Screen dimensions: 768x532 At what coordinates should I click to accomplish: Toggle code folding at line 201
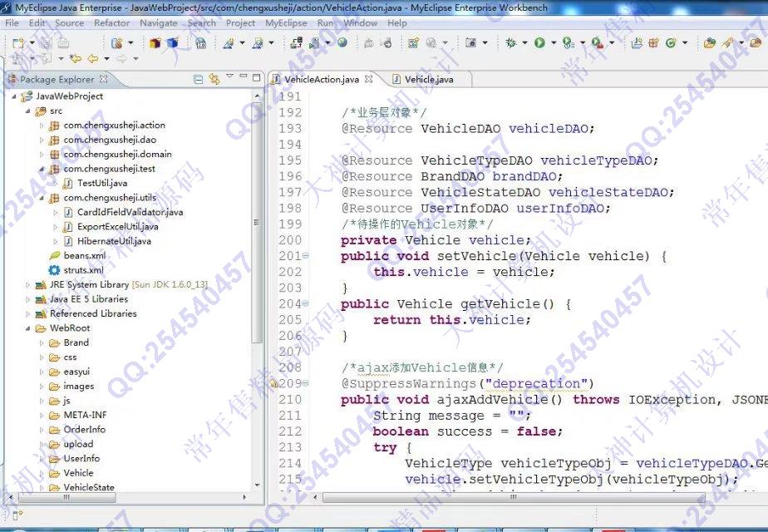coord(306,255)
